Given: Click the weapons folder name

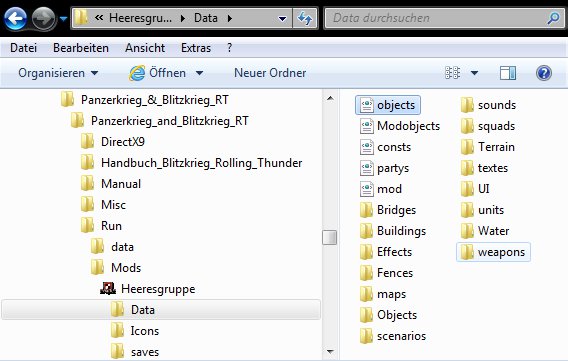Looking at the screenshot, I should click(x=501, y=252).
